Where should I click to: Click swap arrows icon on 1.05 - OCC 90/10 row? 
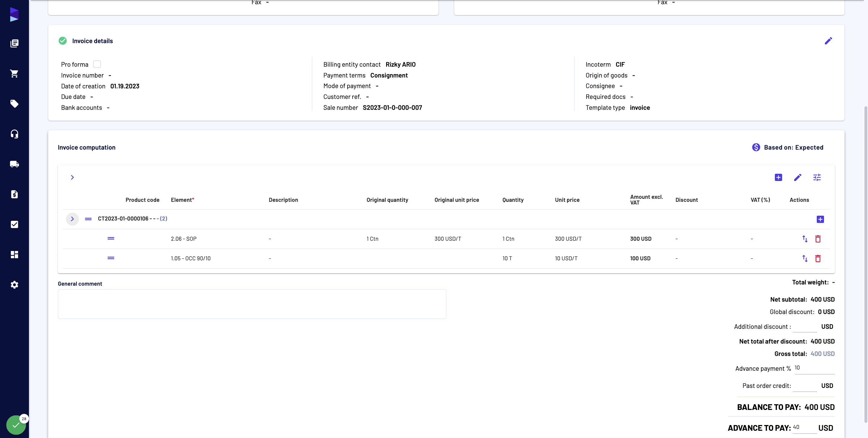pos(805,258)
